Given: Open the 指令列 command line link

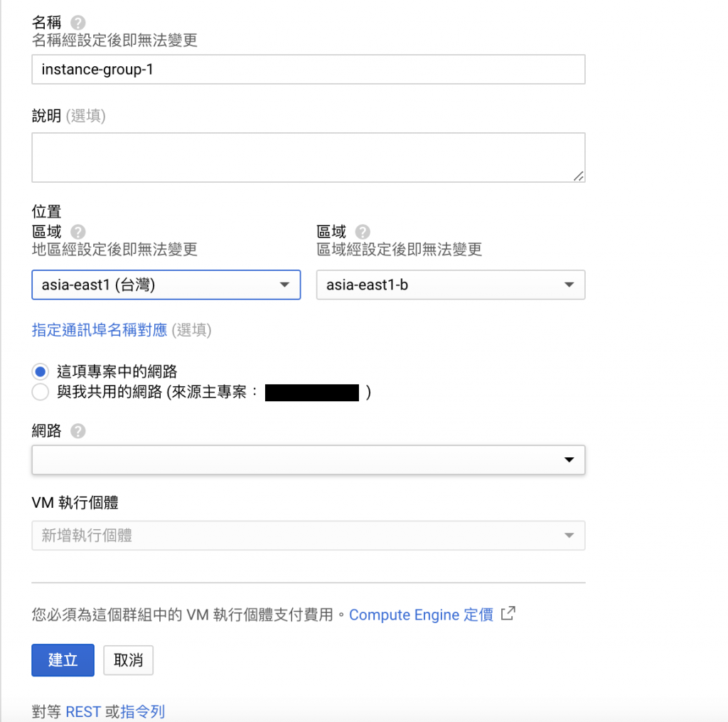Looking at the screenshot, I should (142, 711).
